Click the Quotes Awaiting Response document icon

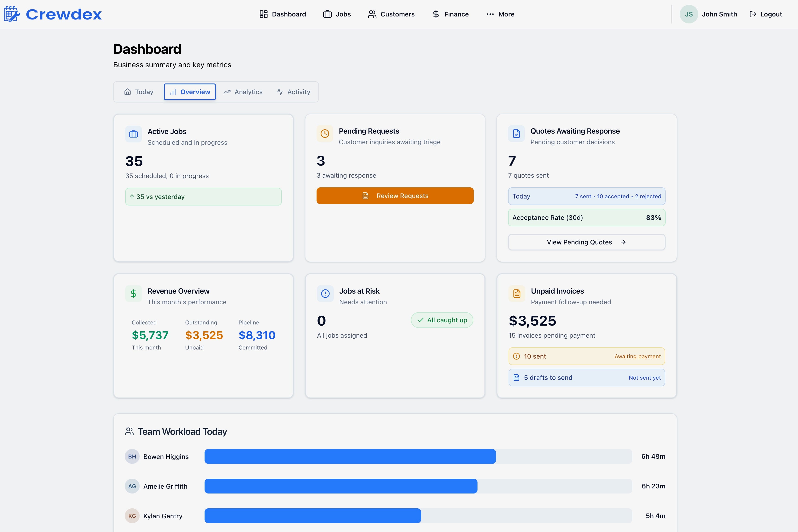click(x=516, y=134)
